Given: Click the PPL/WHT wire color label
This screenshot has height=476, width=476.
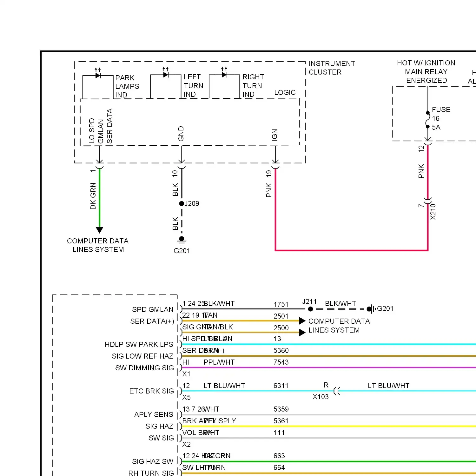Looking at the screenshot, I should [x=219, y=362].
